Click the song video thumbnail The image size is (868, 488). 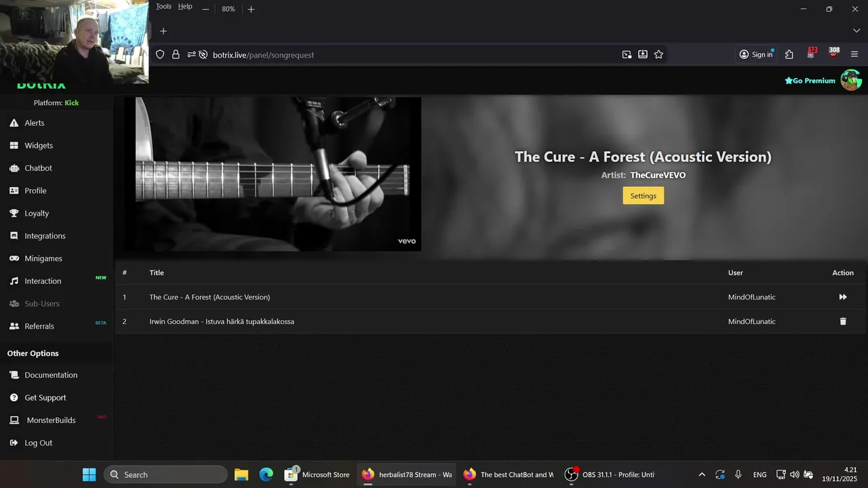(272, 174)
